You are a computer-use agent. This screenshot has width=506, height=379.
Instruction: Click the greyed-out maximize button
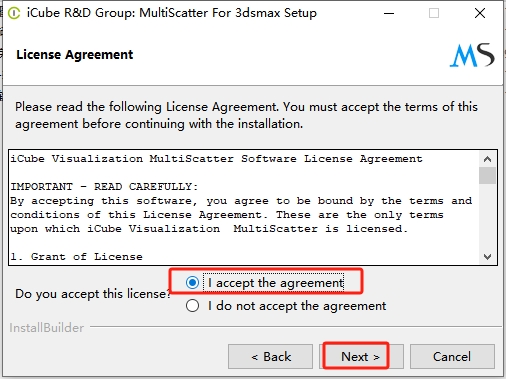434,13
